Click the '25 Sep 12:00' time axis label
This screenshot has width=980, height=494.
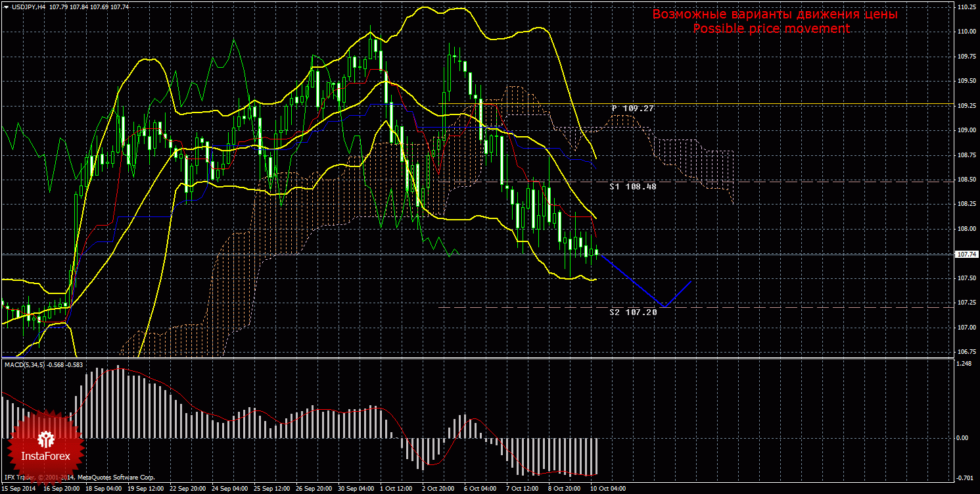pyautogui.click(x=273, y=489)
